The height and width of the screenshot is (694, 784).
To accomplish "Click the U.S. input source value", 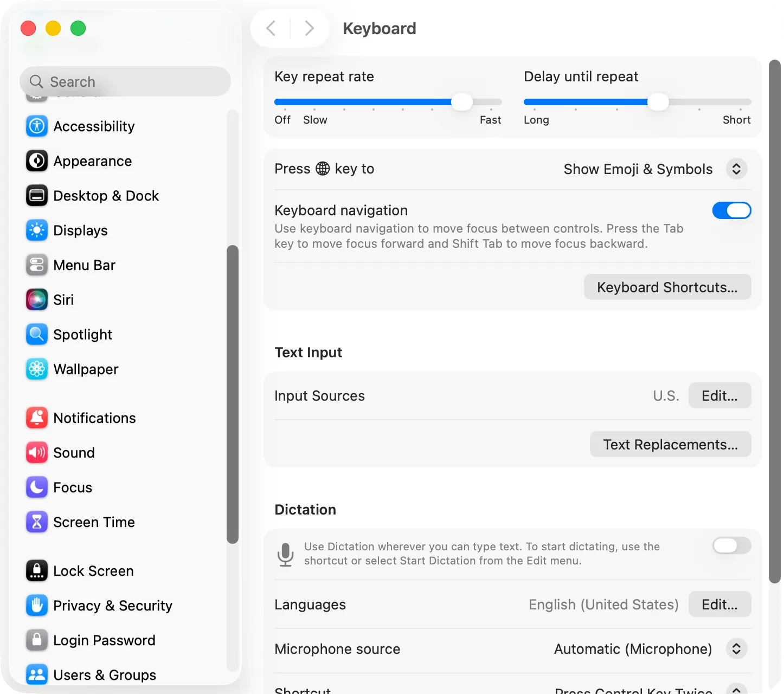I will (x=666, y=396).
